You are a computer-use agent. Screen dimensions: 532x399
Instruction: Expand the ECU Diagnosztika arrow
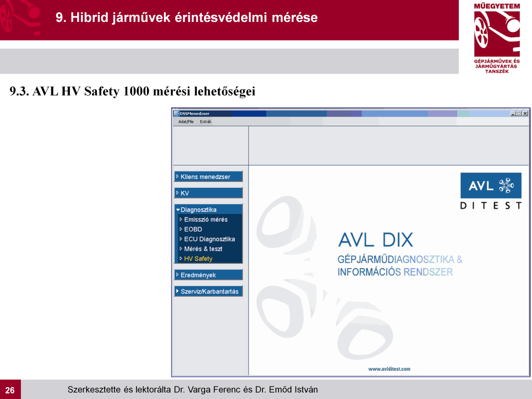[x=181, y=239]
